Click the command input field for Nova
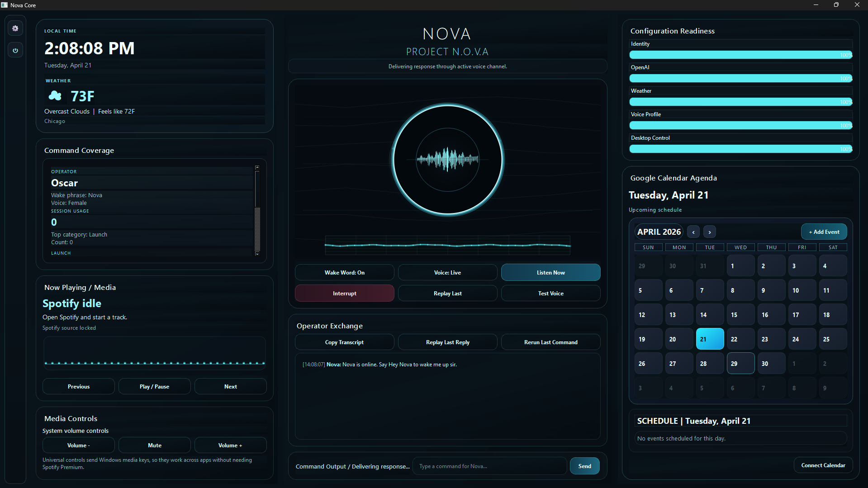Screen dimensions: 868x488 click(489, 466)
